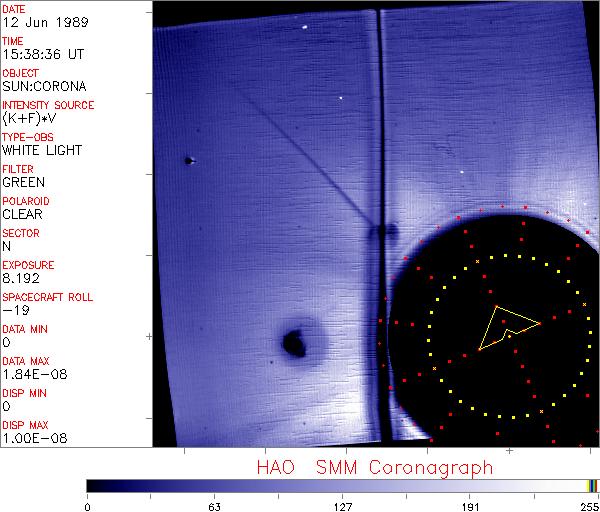Select the INTENSITY SOURCE label
Image resolution: width=600 pixels, height=512 pixels.
(x=48, y=105)
